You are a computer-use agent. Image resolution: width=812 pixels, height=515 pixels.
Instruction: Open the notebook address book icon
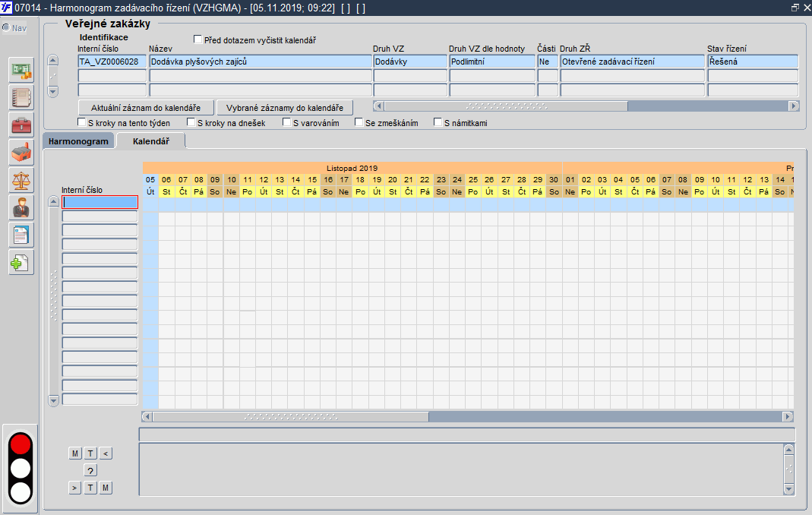[x=21, y=98]
